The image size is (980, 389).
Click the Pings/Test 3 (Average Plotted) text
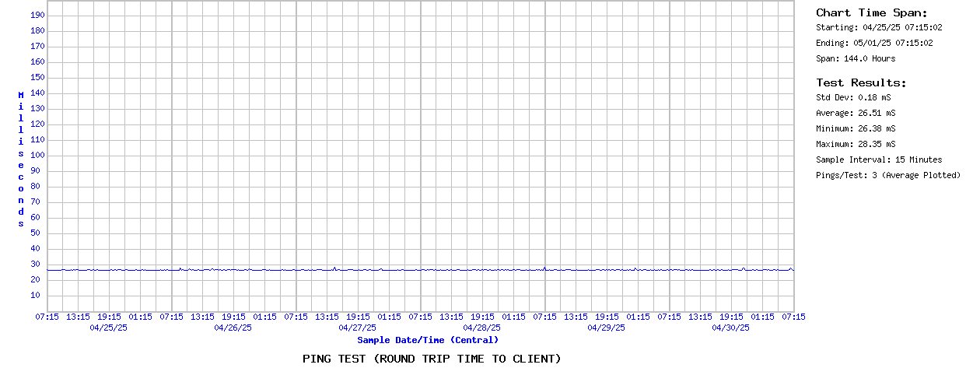888,175
